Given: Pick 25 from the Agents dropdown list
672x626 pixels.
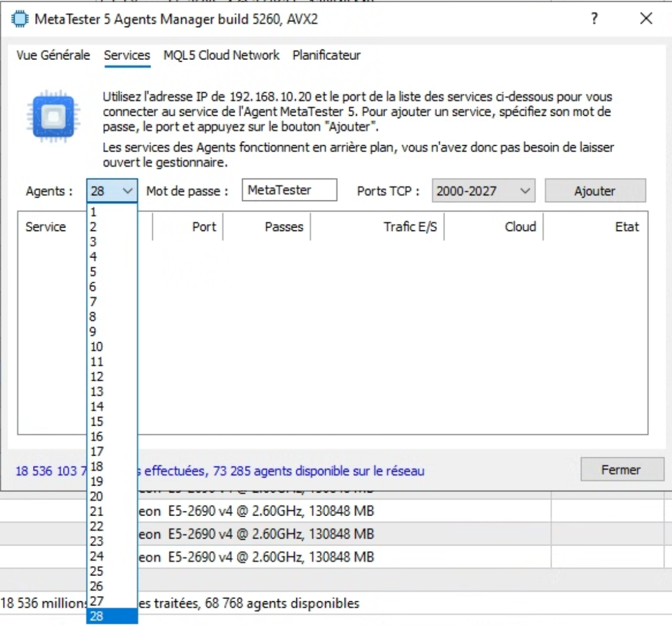Looking at the screenshot, I should (x=112, y=571).
